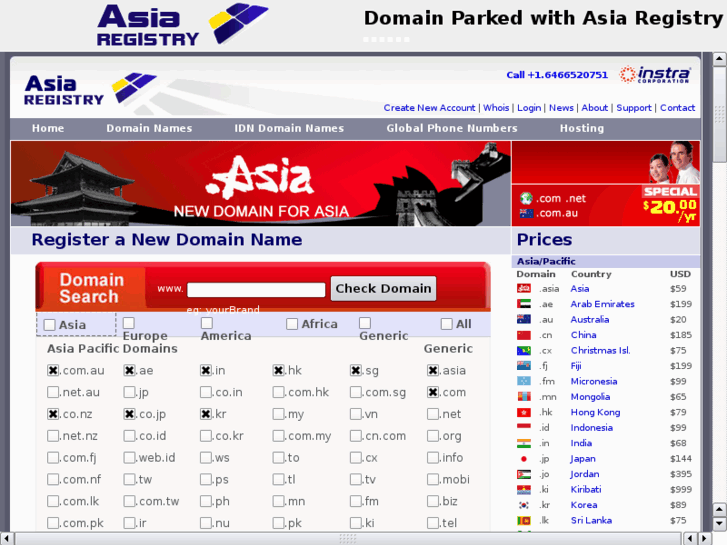Click the Login link
This screenshot has width=727, height=545.
[529, 108]
